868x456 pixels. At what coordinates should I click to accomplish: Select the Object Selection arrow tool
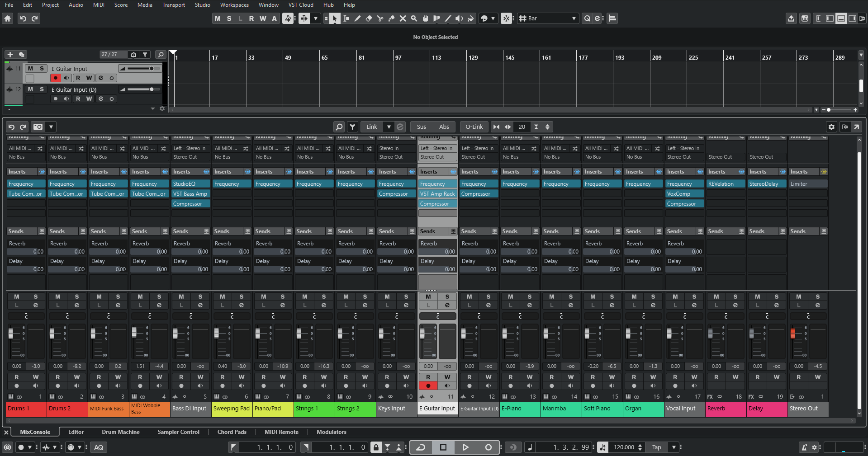click(334, 19)
